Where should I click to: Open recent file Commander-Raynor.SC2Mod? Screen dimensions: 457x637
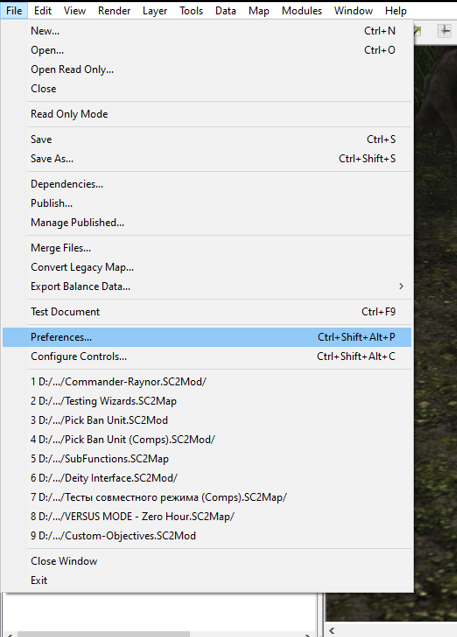point(207,382)
